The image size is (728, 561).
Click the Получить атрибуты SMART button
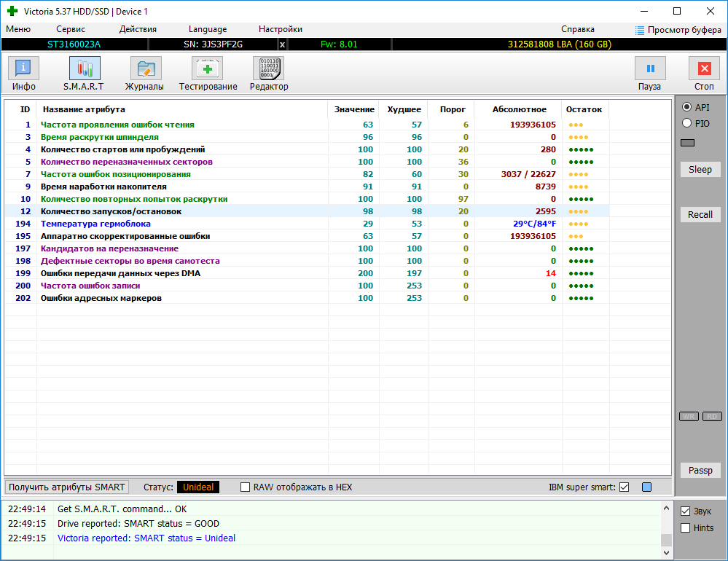[67, 487]
